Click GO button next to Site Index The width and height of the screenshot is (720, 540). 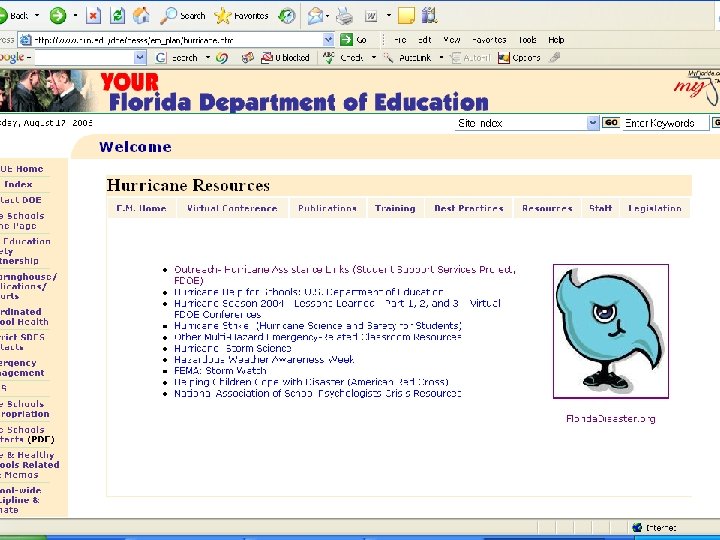pyautogui.click(x=611, y=123)
